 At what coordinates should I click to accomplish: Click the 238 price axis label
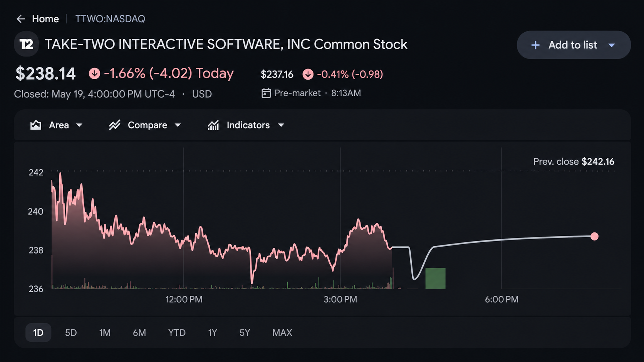36,250
